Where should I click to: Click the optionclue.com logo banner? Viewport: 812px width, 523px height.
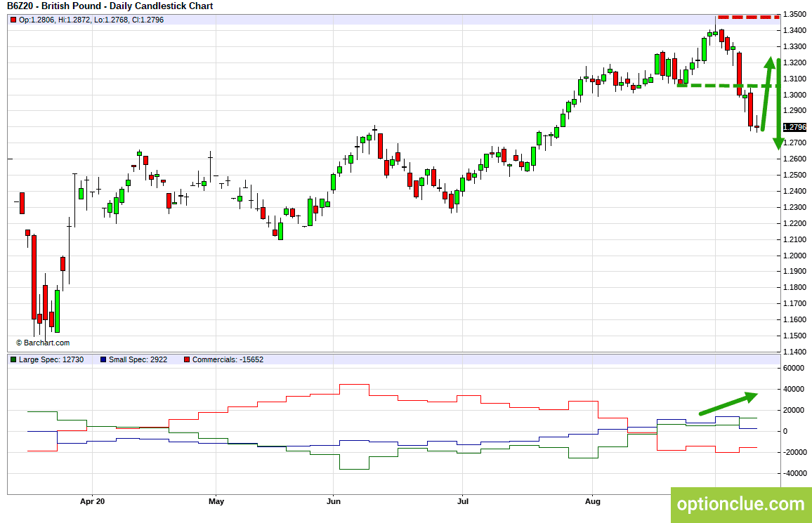741,504
